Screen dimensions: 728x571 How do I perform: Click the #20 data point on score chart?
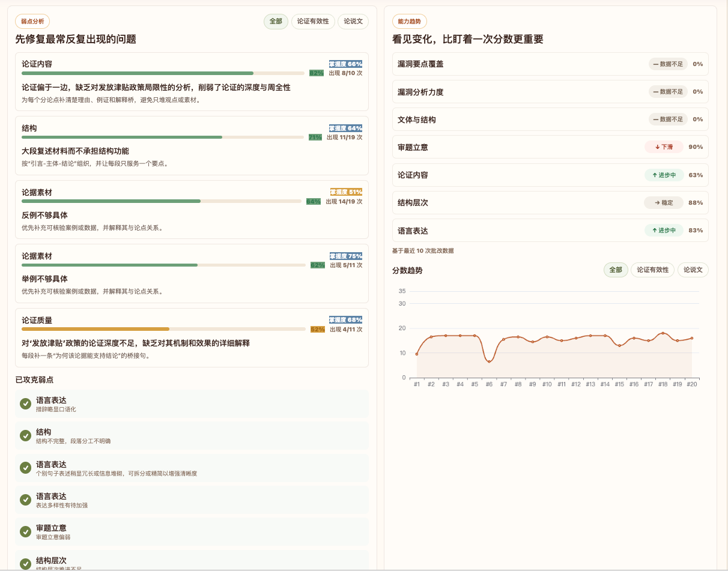692,338
